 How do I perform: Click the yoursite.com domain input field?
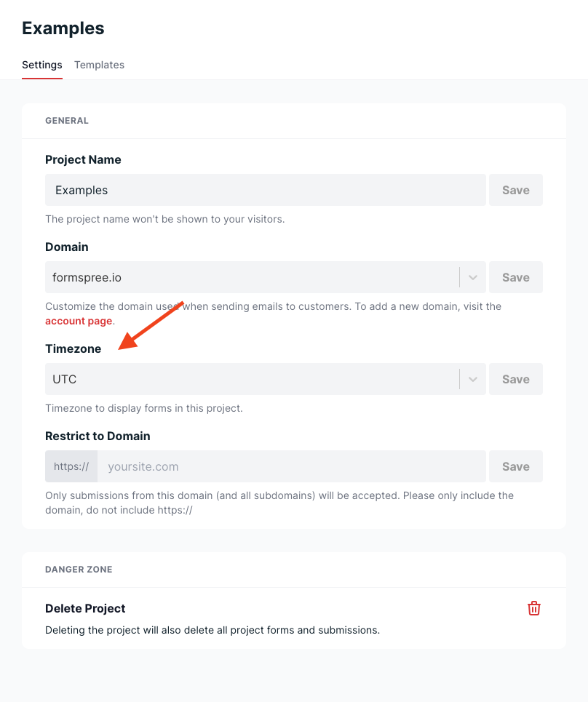click(291, 466)
